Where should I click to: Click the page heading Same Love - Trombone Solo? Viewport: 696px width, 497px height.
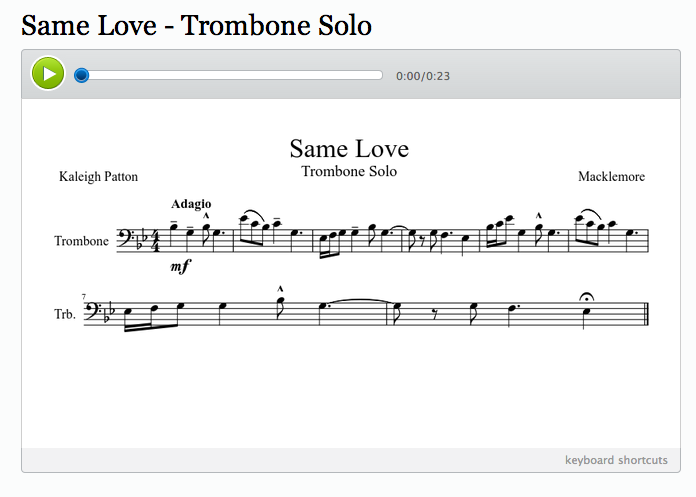point(196,25)
